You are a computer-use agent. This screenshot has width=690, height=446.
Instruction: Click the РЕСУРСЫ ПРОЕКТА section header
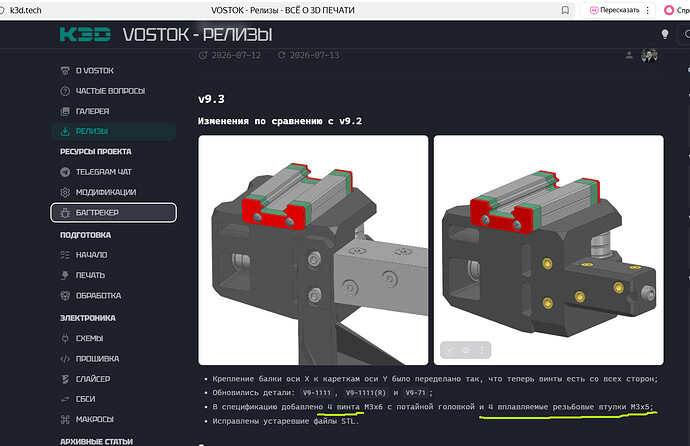coord(95,151)
